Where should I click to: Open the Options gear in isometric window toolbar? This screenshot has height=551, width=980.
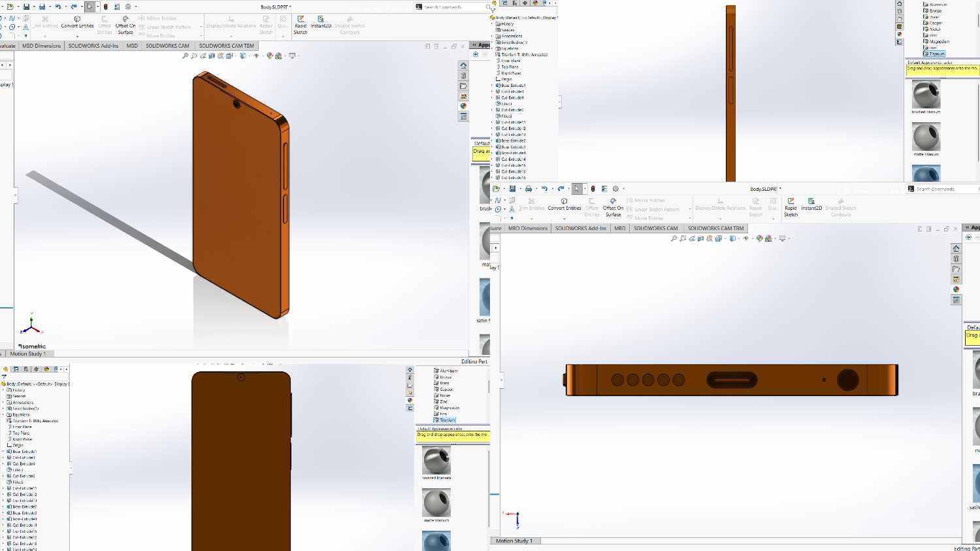click(x=128, y=7)
